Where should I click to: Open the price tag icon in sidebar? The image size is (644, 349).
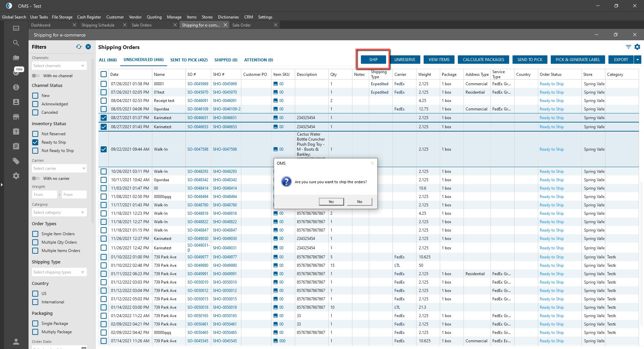tap(16, 161)
